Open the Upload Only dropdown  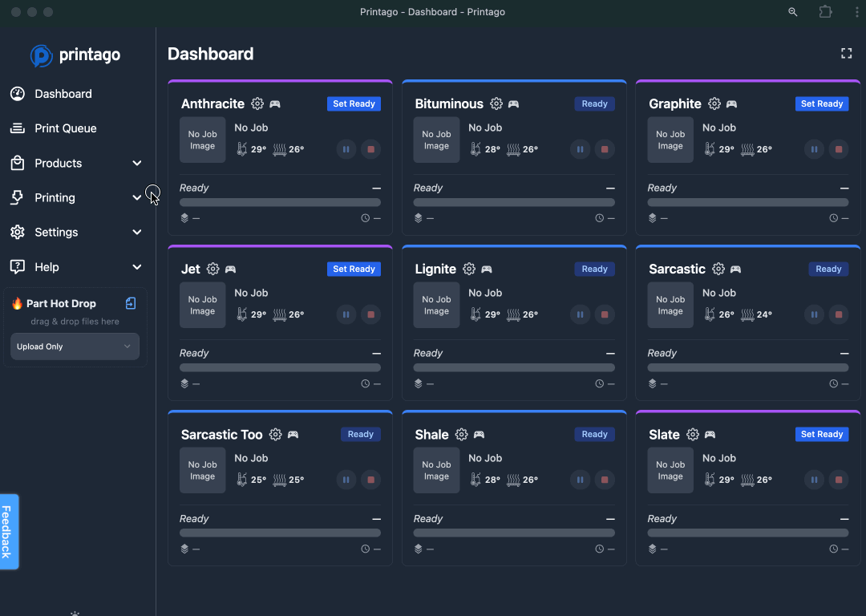pyautogui.click(x=75, y=346)
